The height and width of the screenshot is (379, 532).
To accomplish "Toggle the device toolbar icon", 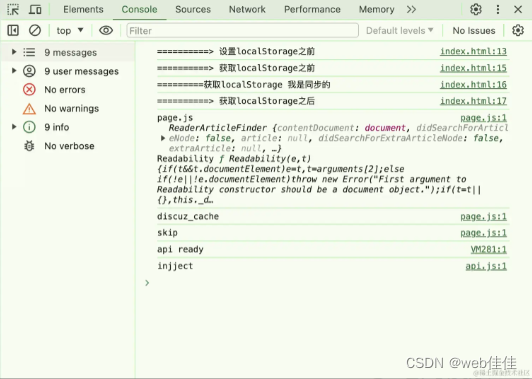I will (x=35, y=9).
